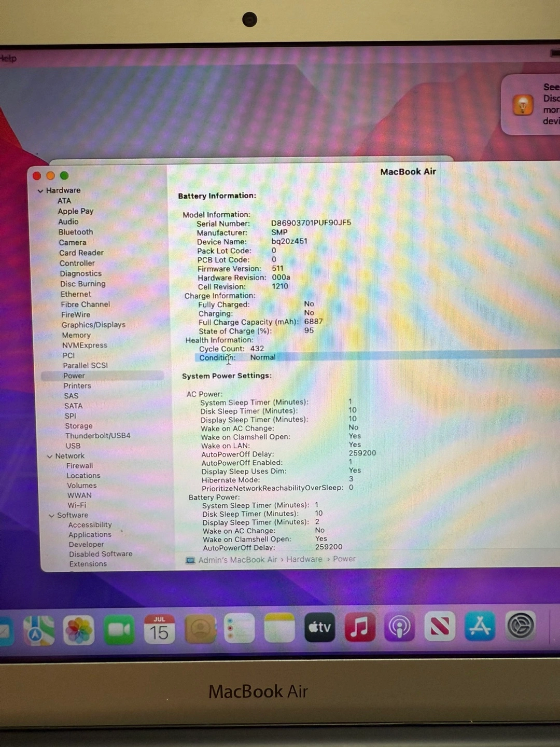Open System Preferences from Dock
The image size is (560, 747).
point(520,625)
